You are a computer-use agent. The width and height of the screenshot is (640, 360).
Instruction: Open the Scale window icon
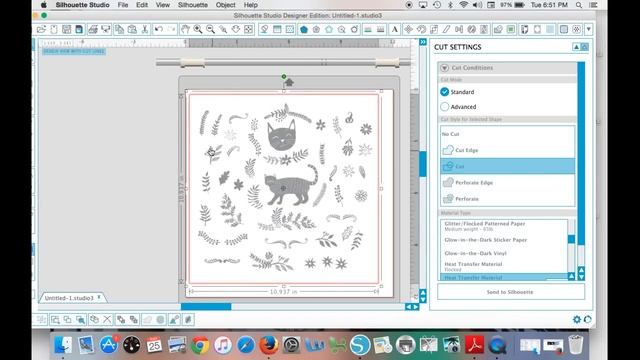pyautogui.click(x=434, y=29)
